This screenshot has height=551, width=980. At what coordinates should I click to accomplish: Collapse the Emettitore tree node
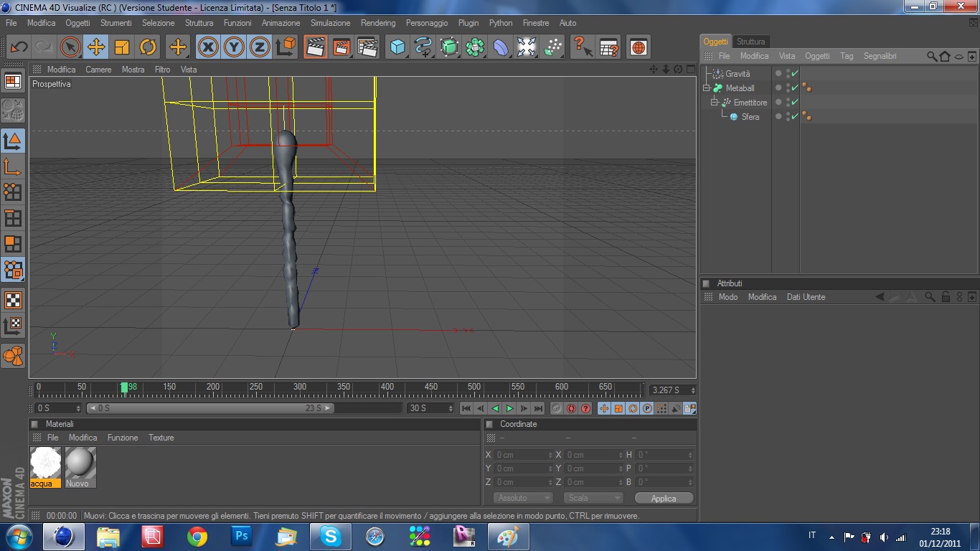(715, 103)
